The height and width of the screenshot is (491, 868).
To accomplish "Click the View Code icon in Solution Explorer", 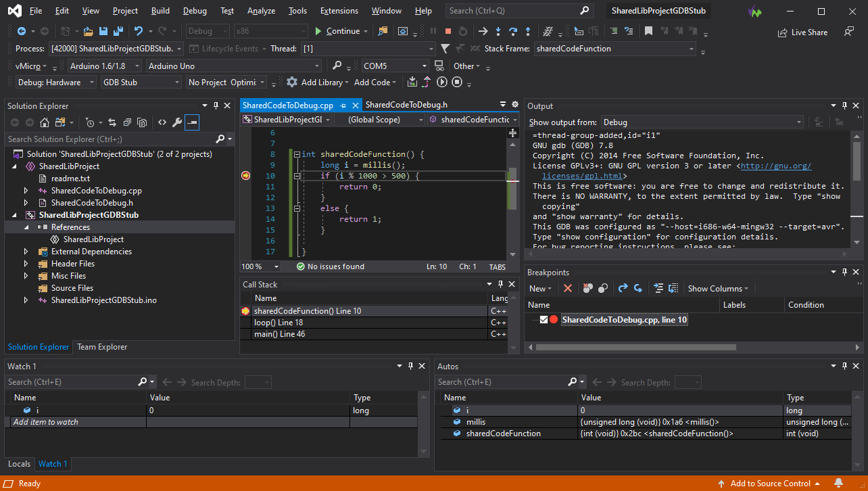I will click(162, 122).
